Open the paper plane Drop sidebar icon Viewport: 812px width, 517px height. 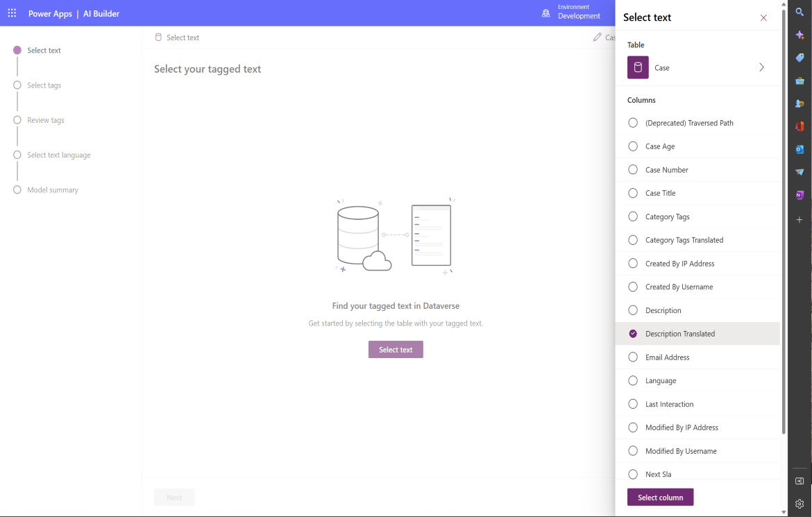coord(800,172)
